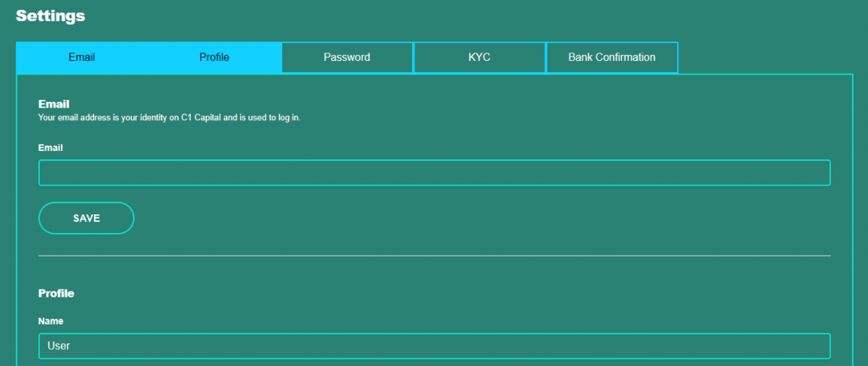Go to the KYC tab
Screen dimensions: 868x366
[480, 58]
